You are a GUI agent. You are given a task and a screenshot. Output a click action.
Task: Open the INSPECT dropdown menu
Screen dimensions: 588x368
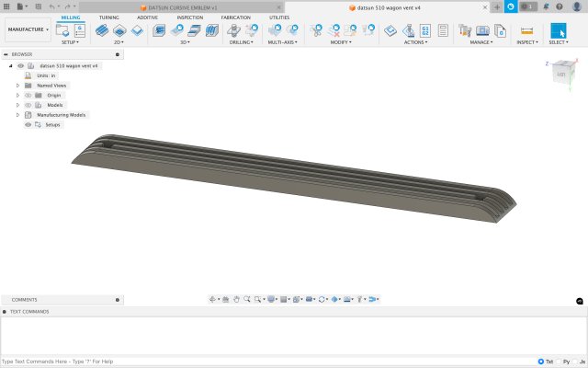click(527, 42)
